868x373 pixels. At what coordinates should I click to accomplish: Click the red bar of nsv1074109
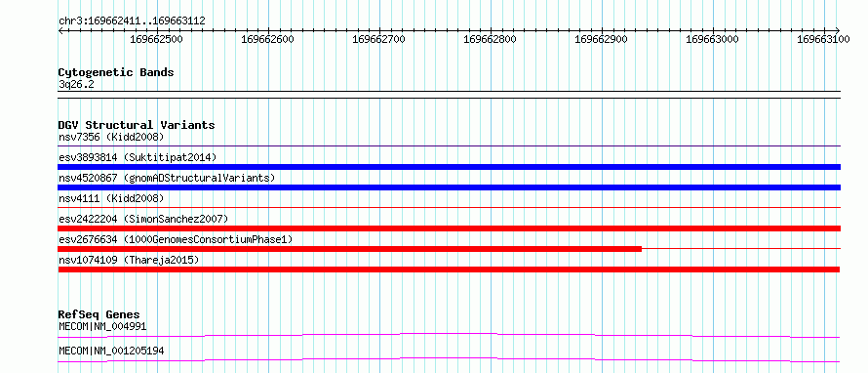449,269
